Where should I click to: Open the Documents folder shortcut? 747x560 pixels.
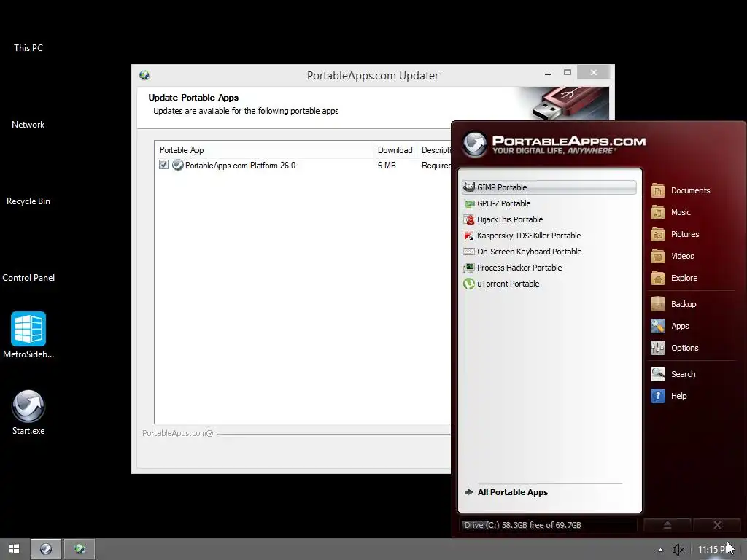coord(681,190)
